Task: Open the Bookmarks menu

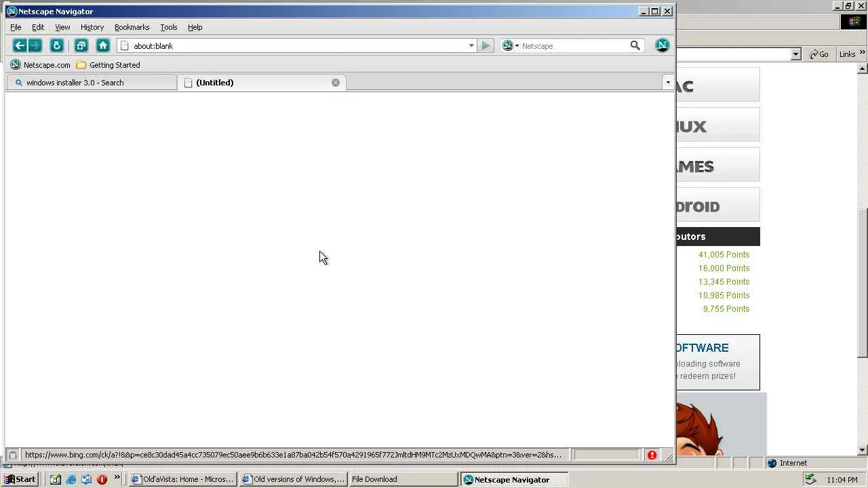Action: (x=132, y=27)
